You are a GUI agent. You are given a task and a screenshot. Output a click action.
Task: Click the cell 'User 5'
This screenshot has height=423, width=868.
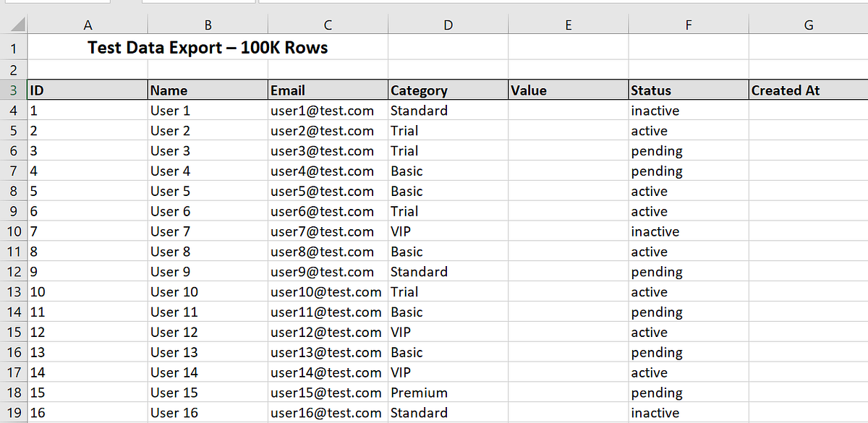208,192
